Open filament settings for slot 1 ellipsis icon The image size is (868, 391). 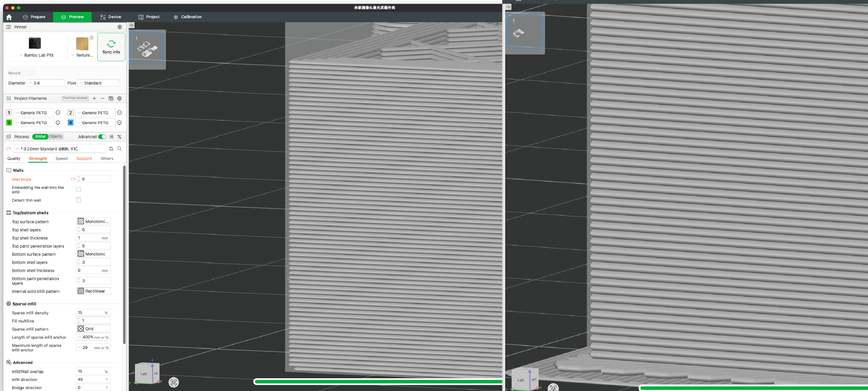click(58, 113)
